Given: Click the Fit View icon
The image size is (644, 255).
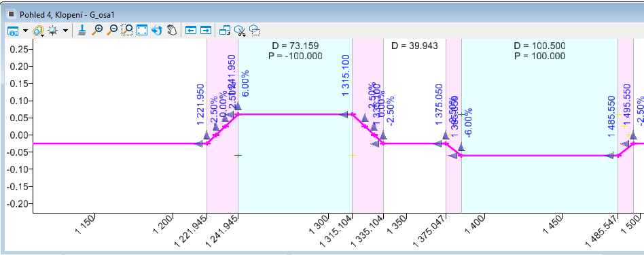Looking at the screenshot, I should coord(142,31).
